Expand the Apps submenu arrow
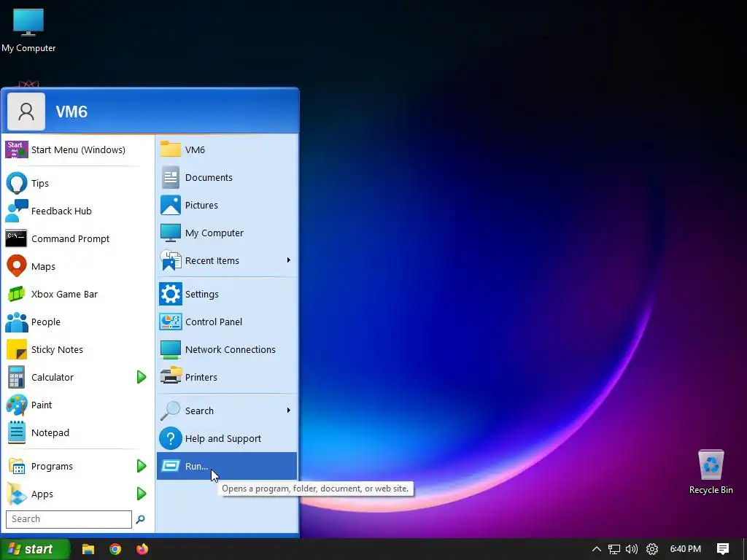This screenshot has height=560, width=747. tap(142, 494)
